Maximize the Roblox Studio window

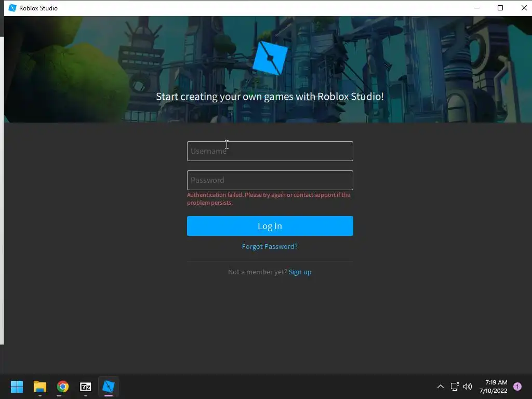[500, 8]
